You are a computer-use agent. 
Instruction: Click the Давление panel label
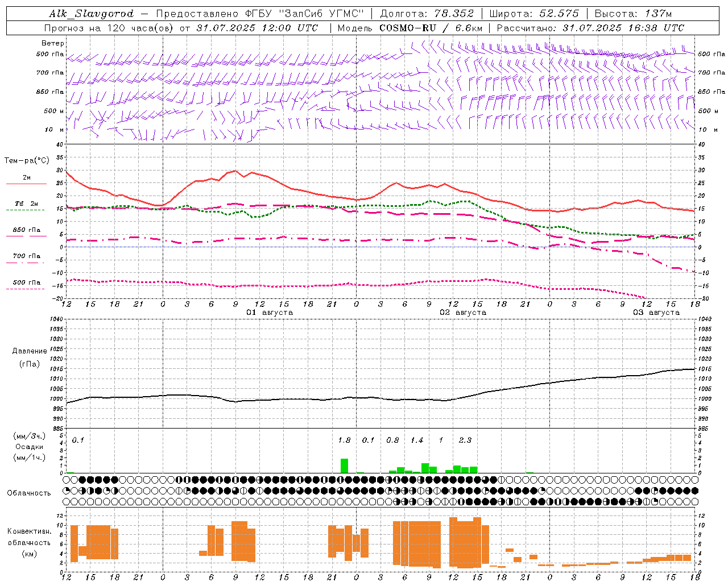[x=30, y=351]
